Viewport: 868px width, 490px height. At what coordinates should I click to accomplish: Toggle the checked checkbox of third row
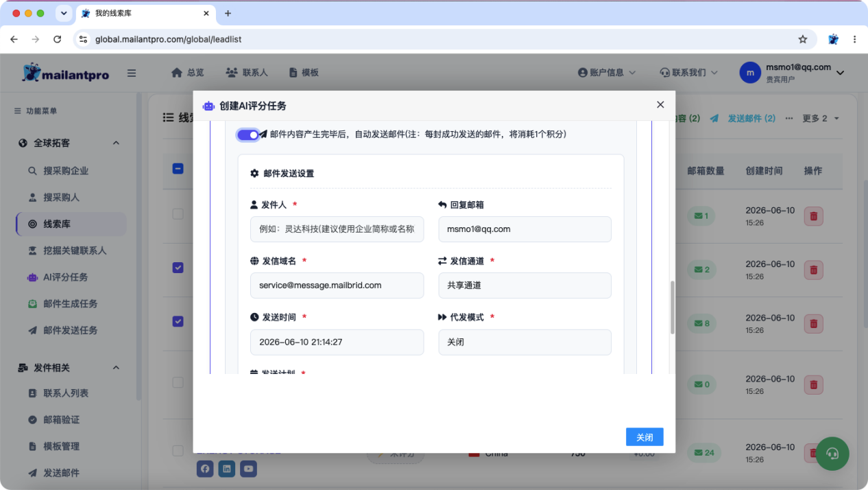pyautogui.click(x=178, y=321)
